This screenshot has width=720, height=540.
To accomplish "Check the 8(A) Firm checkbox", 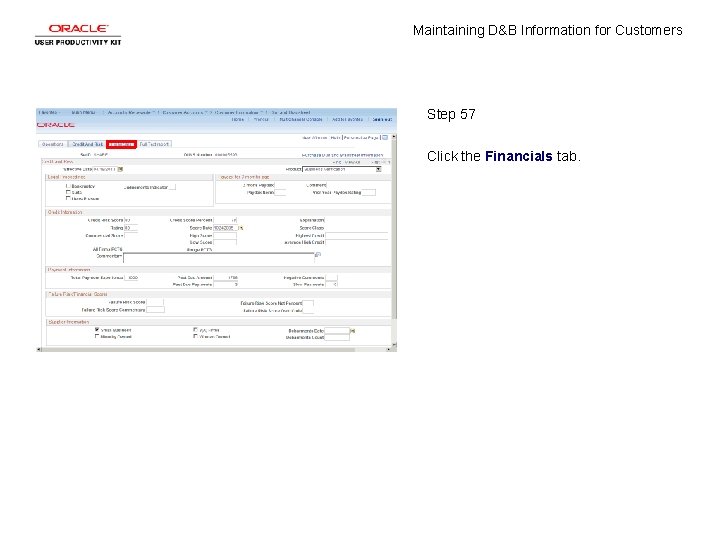I will point(196,330).
